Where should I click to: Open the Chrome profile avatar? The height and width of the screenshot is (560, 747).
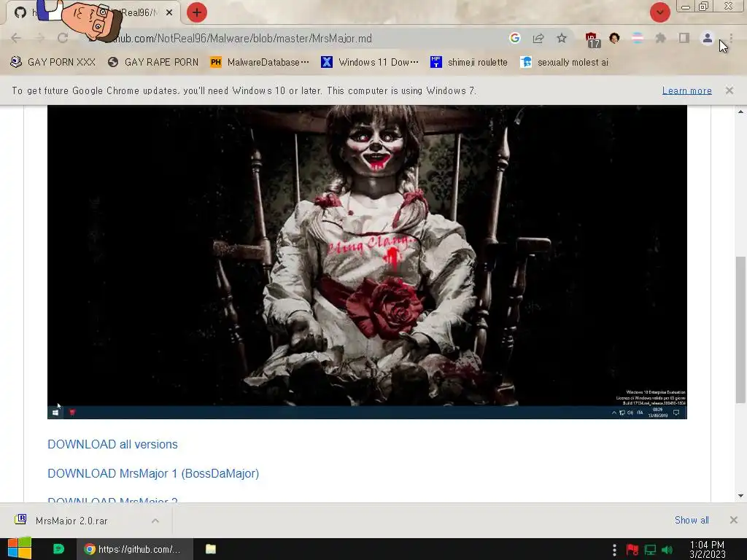708,38
